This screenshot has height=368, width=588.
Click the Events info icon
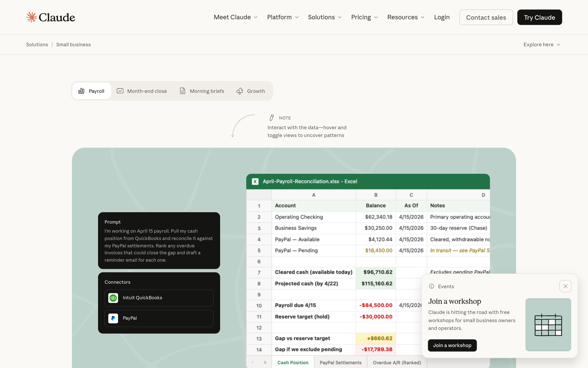431,286
